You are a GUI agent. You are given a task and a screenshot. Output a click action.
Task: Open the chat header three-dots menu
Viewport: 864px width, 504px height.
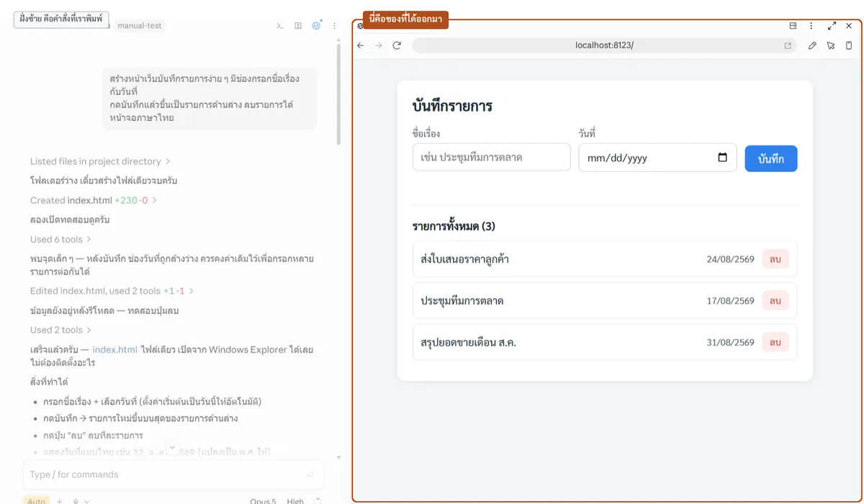(334, 26)
